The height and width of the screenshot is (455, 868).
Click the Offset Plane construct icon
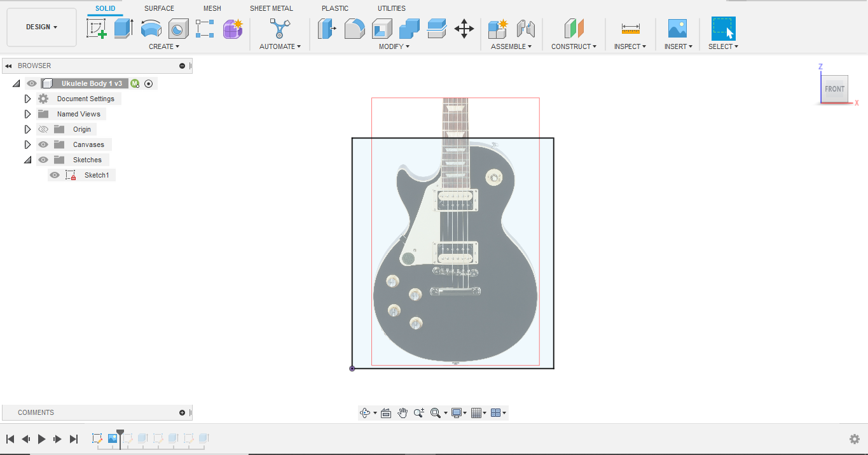[x=574, y=29]
